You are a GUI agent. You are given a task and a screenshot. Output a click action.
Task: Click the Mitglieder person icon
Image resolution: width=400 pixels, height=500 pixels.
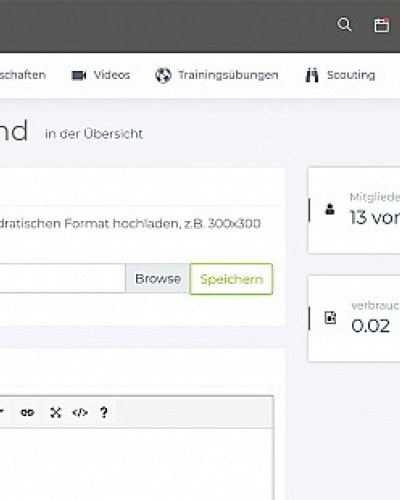pos(330,209)
